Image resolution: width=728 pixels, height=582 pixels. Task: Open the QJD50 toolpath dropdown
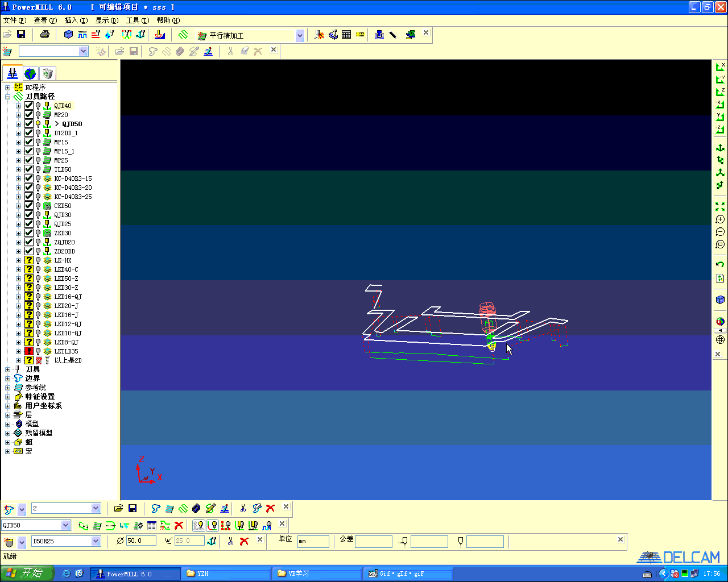tap(66, 525)
